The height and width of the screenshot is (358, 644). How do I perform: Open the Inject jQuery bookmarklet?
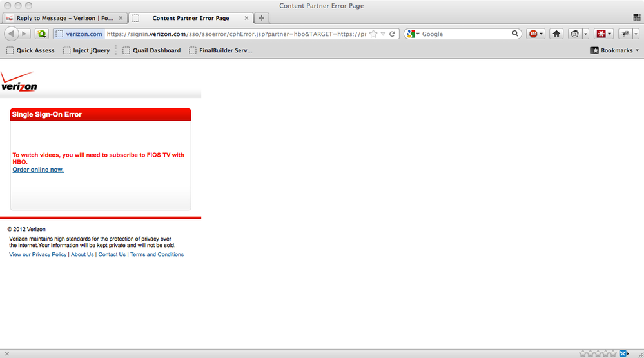86,50
